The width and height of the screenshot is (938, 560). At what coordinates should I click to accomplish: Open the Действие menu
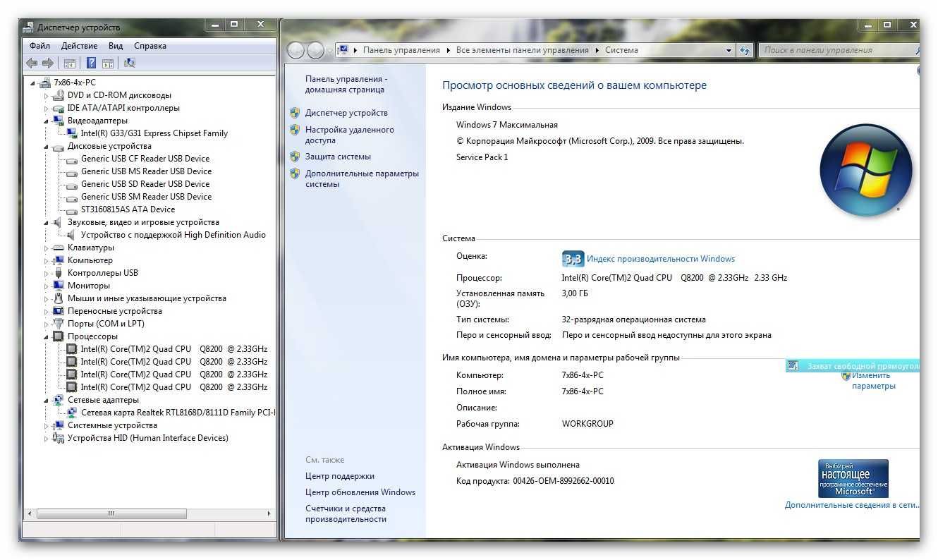click(x=80, y=46)
